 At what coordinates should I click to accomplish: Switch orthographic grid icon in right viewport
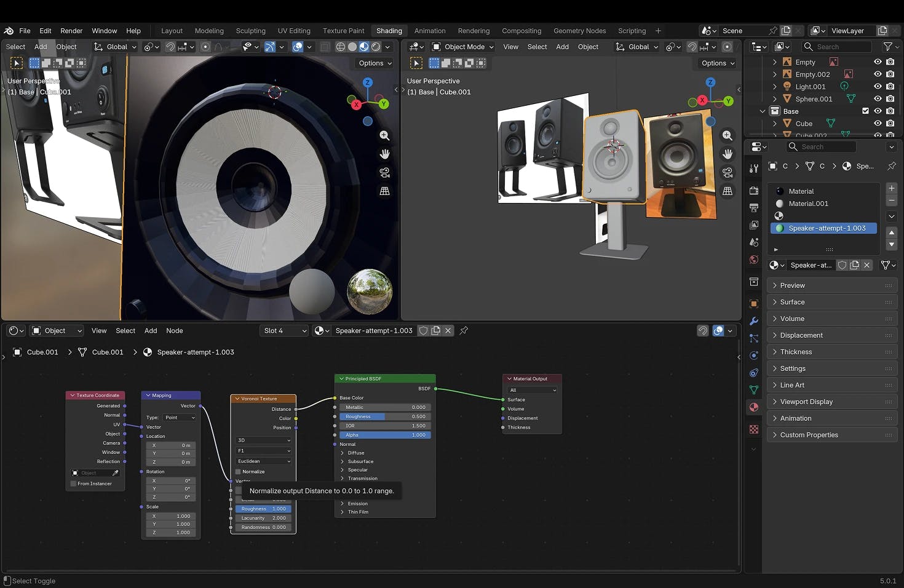pyautogui.click(x=728, y=191)
